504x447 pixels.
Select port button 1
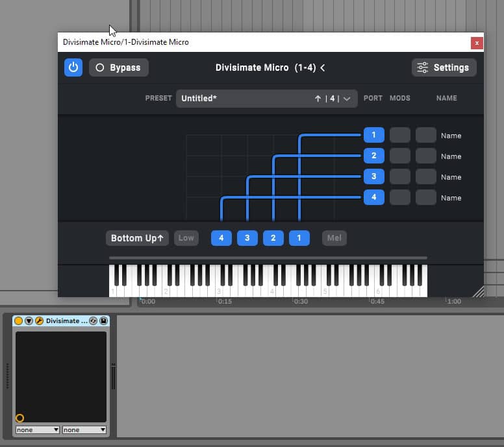(374, 135)
